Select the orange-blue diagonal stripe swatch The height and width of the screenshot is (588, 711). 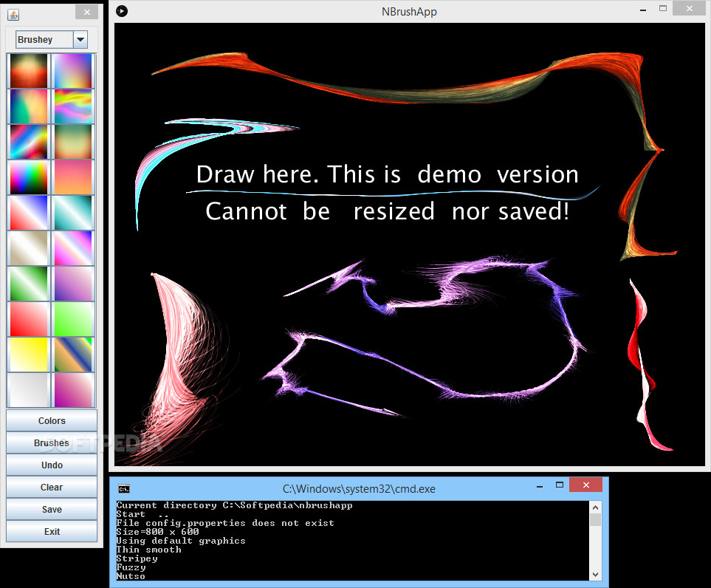pos(73,355)
